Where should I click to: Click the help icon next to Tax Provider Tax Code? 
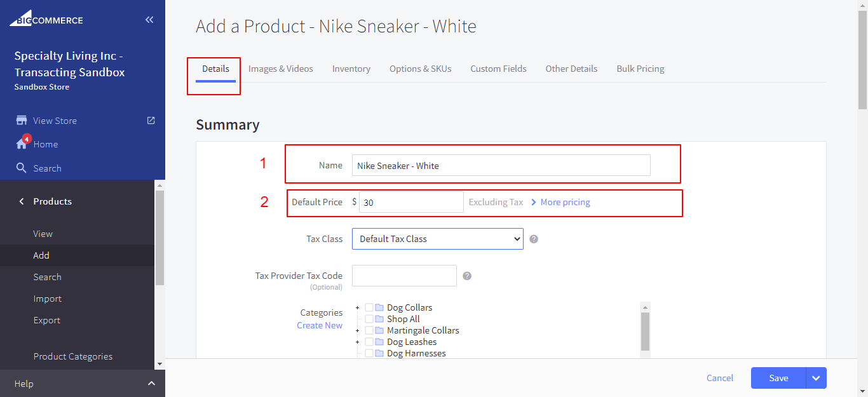pyautogui.click(x=467, y=276)
